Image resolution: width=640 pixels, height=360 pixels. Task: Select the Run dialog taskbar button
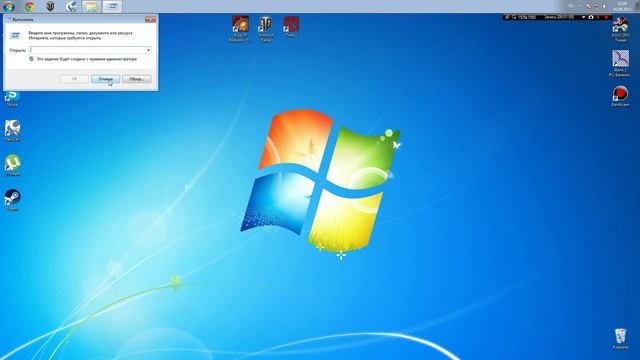112,6
